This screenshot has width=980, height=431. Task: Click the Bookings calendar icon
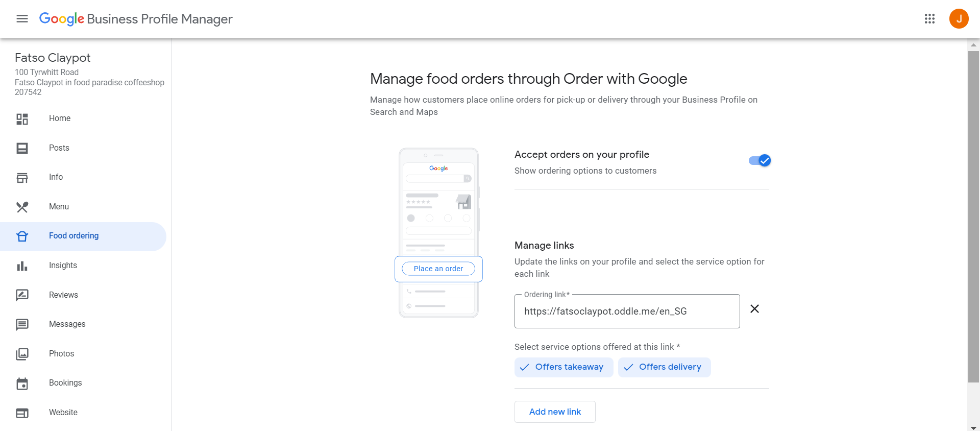point(22,384)
